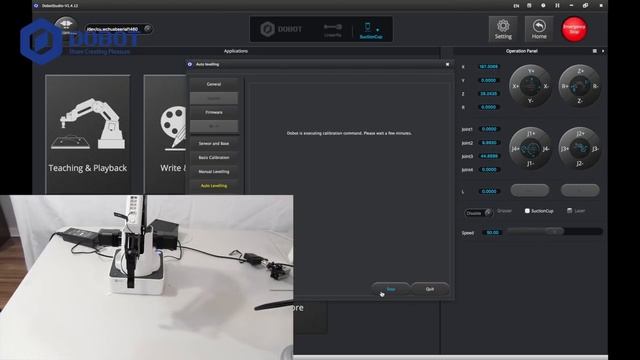The width and height of the screenshot is (640, 360).
Task: Jog joint 3 with J3- button
Action: click(x=595, y=149)
